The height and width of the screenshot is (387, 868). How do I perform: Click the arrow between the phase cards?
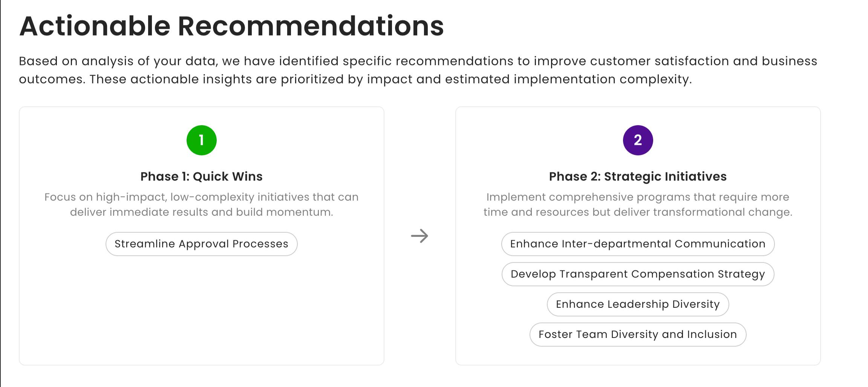tap(419, 236)
